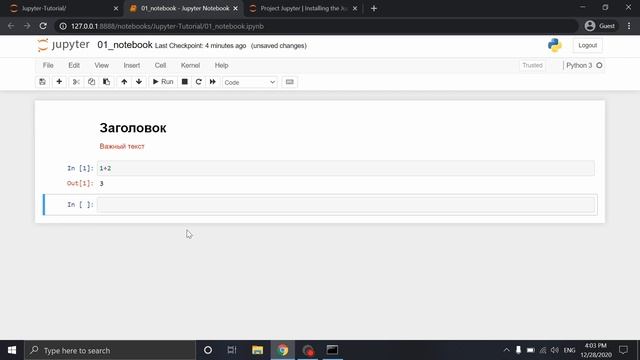Select the Заголовок heading cell
640x360 pixels.
point(133,128)
